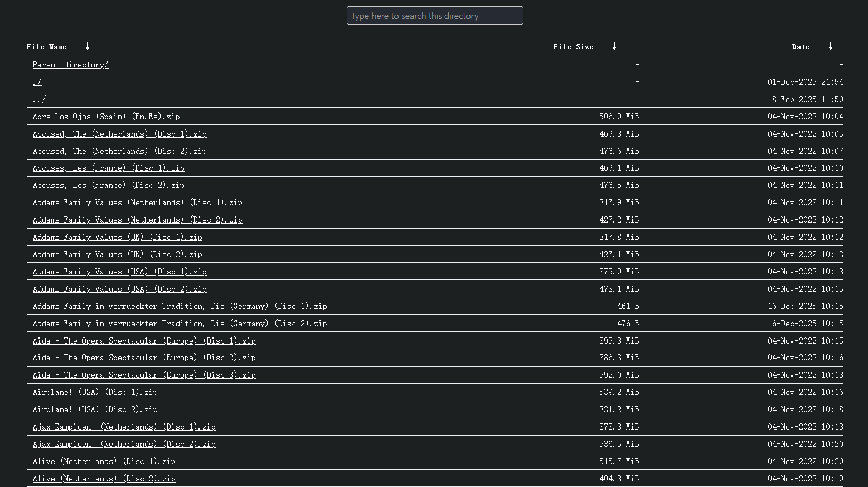Click the sort arrow next to File Name

pyautogui.click(x=88, y=46)
